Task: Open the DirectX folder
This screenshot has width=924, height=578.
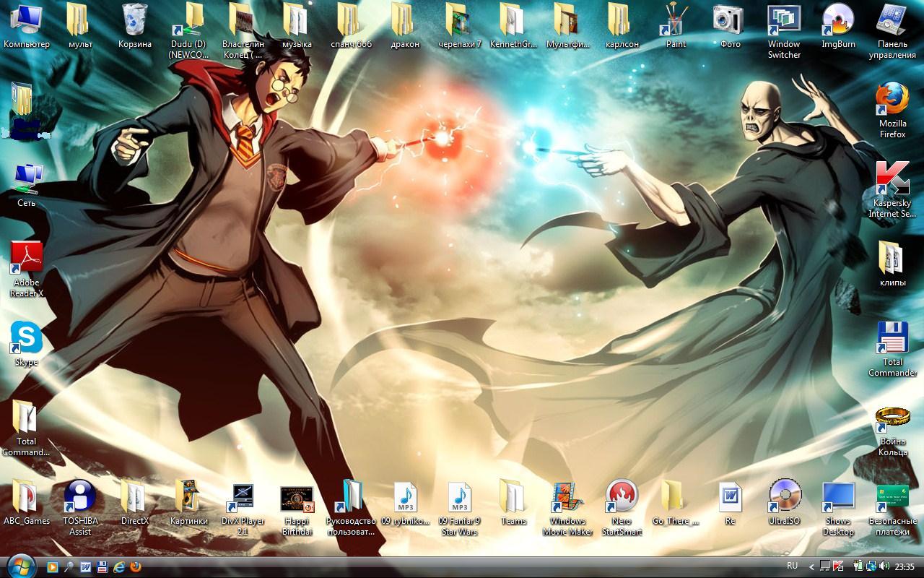Action: 135,502
